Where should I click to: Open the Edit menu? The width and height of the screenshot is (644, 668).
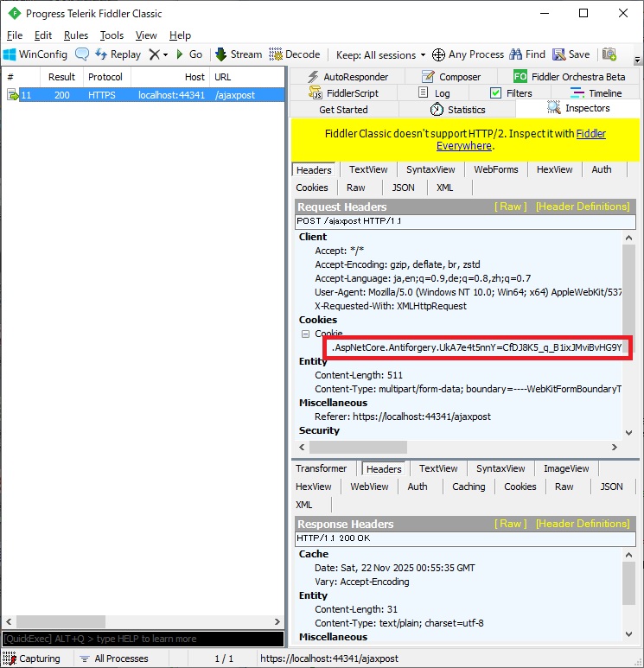[43, 35]
